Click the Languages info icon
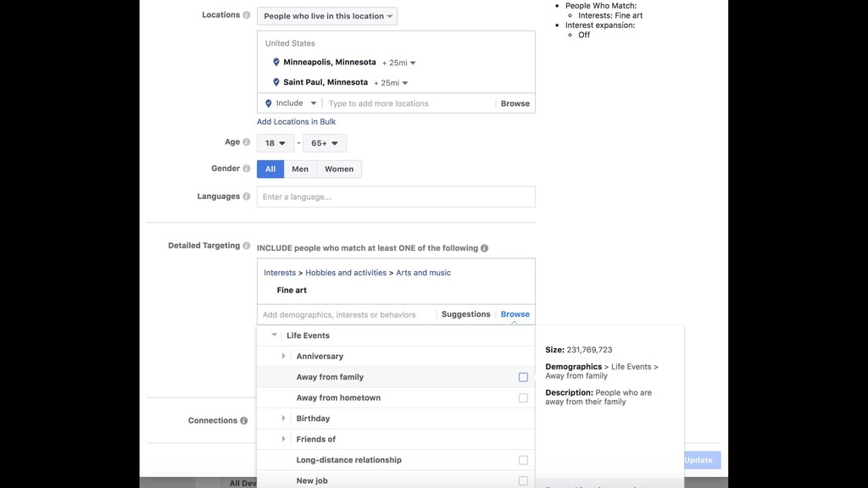This screenshot has height=488, width=868. [247, 197]
